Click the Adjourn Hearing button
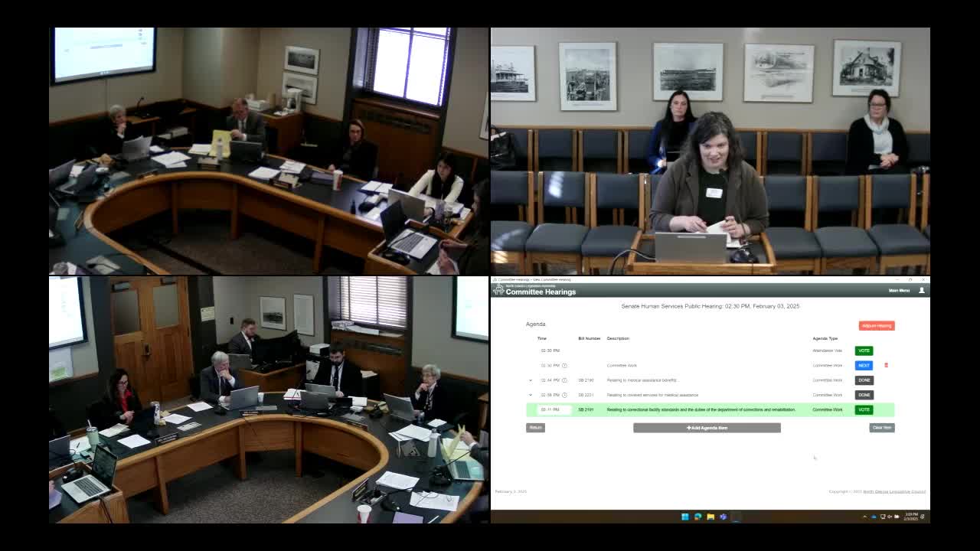980x551 pixels. [877, 325]
